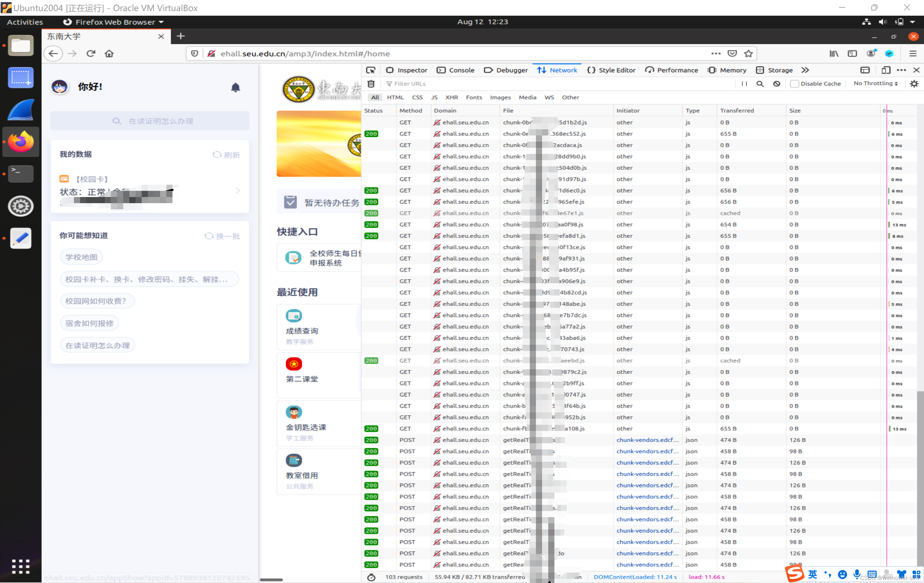The height and width of the screenshot is (583, 924).
Task: Show Firefox library icon
Action: coord(833,54)
